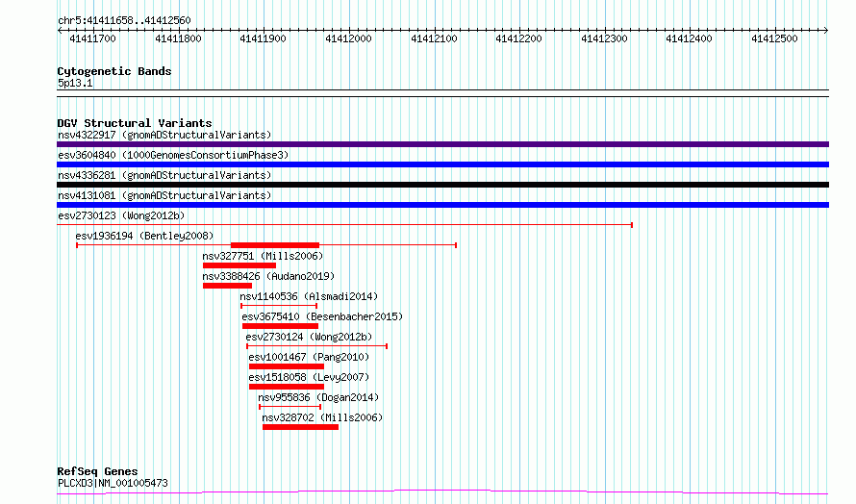This screenshot has height=504, width=856.
Task: Click ruler position 41411900
Action: point(264,38)
